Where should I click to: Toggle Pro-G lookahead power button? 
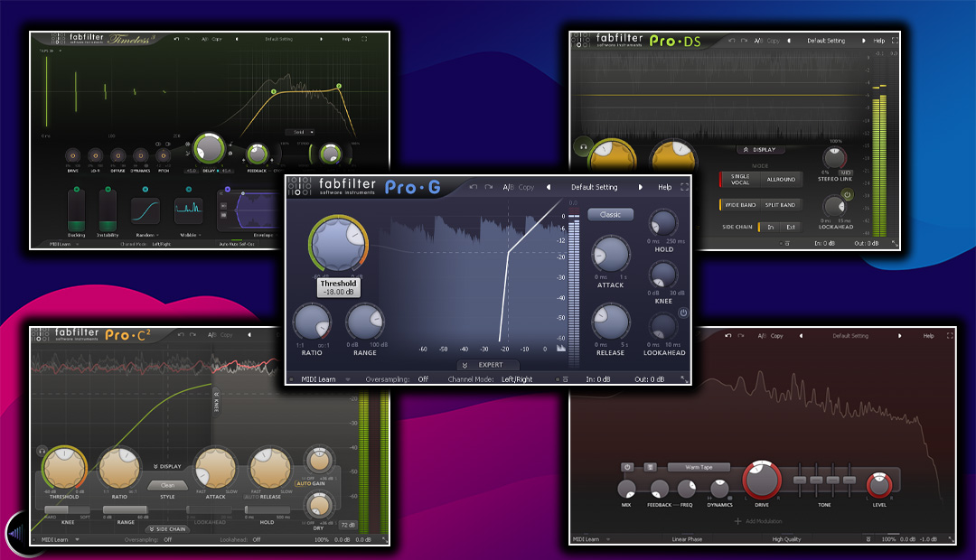coord(683,313)
